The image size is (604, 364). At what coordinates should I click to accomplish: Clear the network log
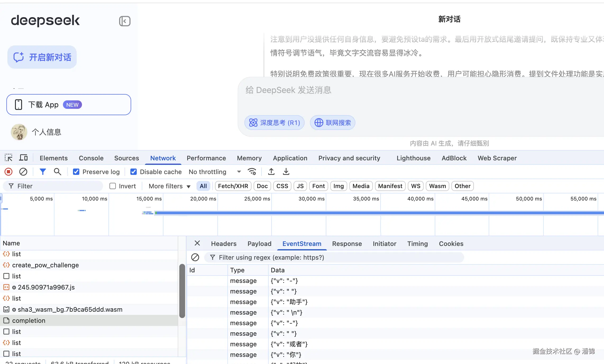[x=23, y=172]
